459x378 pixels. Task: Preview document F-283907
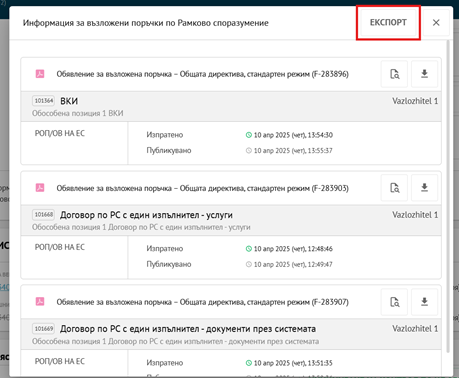coord(394,302)
